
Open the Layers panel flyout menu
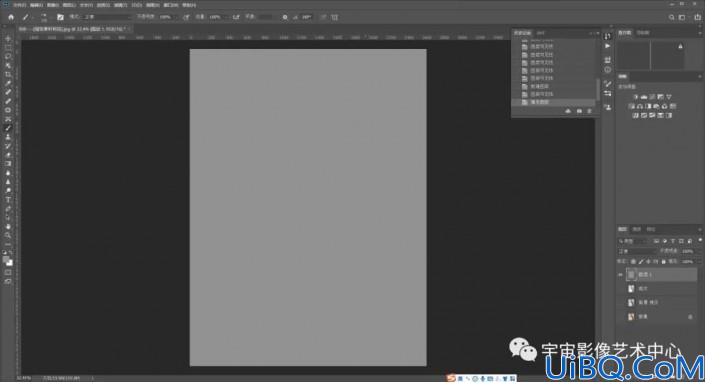pyautogui.click(x=700, y=229)
